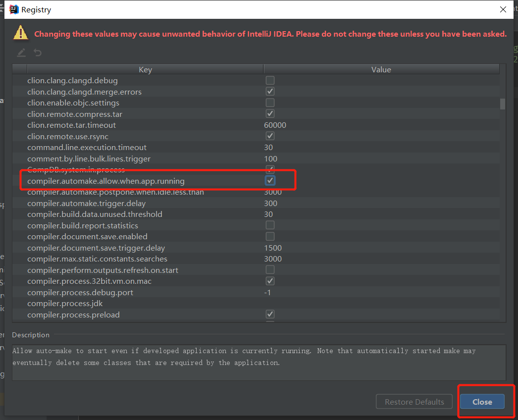Viewport: 518px width, 420px height.
Task: Toggle clion.enable.objc.settings checkbox
Action: 270,103
